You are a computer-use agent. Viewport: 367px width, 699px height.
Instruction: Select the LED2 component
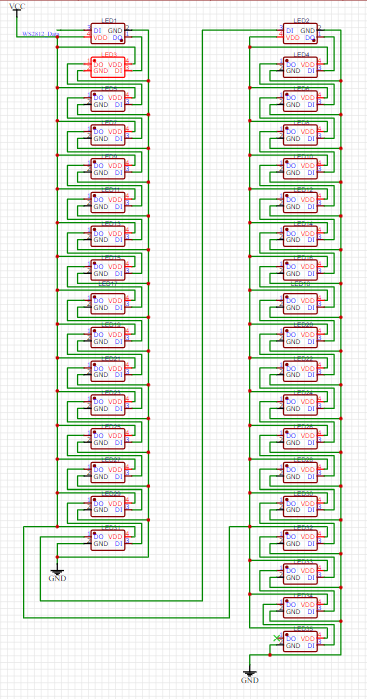click(301, 34)
